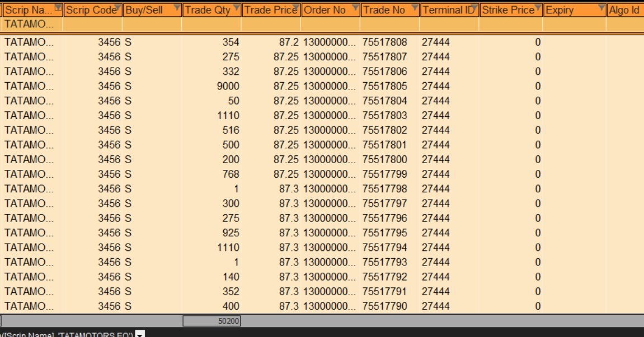Open the Strike Price column filter icon
The width and height of the screenshot is (644, 337).
pos(538,7)
